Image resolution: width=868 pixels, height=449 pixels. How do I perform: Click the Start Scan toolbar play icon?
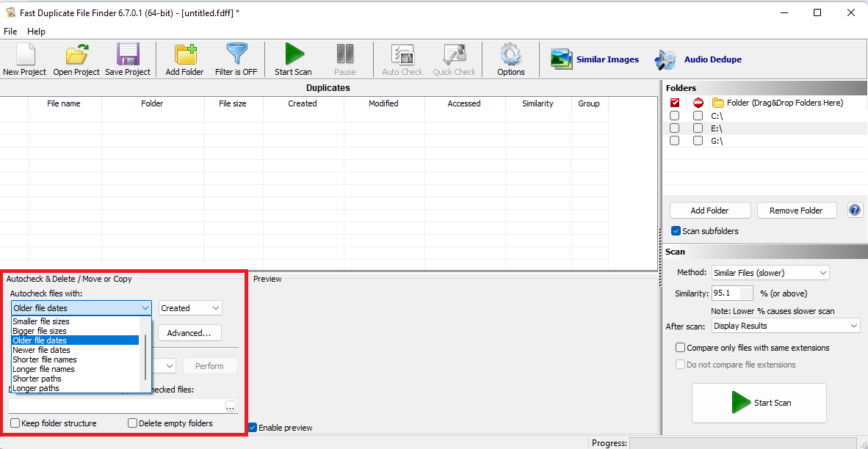click(294, 55)
